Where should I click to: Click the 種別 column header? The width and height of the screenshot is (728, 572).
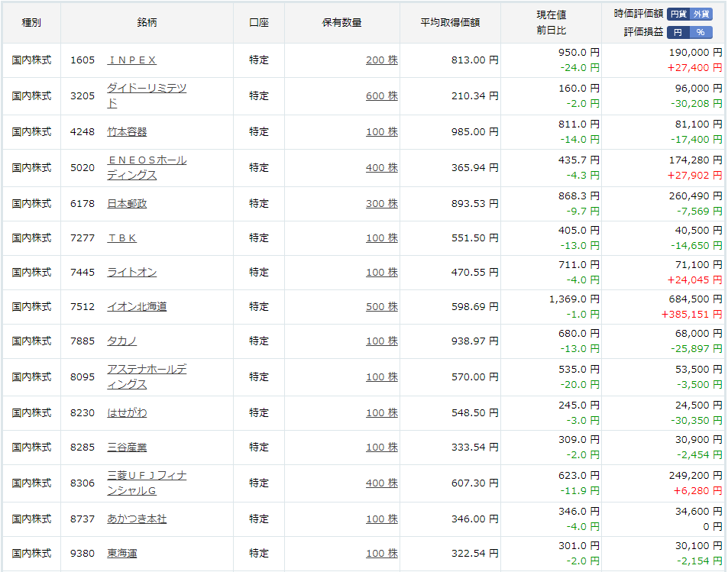(x=31, y=23)
